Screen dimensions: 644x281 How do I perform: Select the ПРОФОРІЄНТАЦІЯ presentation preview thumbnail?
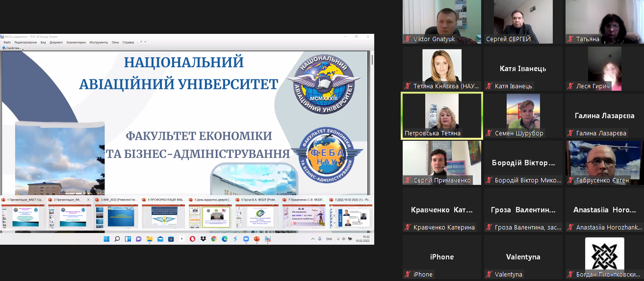(x=163, y=216)
